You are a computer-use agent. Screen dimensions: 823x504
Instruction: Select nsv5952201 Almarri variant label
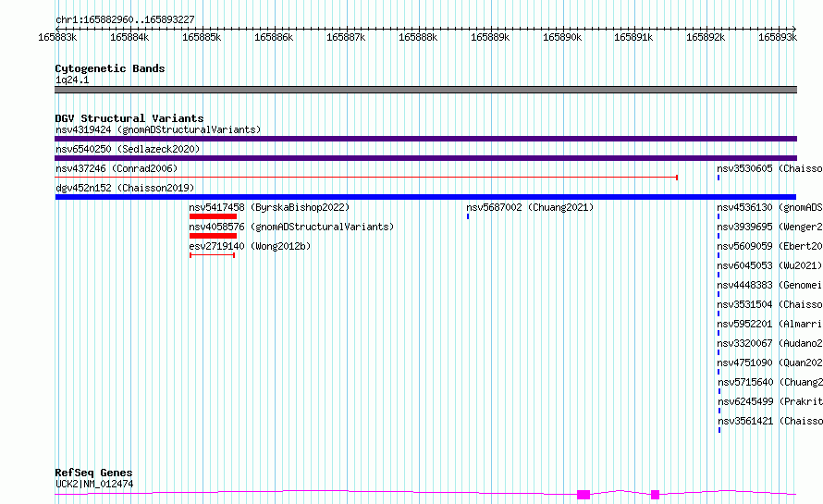tap(769, 324)
